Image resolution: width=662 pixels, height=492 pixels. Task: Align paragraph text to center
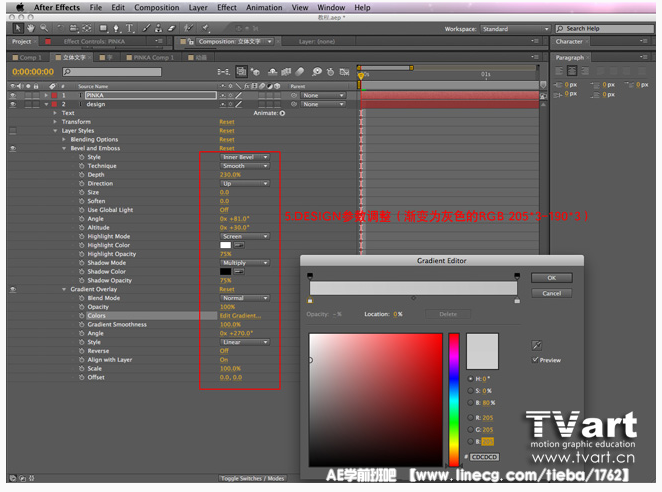572,71
